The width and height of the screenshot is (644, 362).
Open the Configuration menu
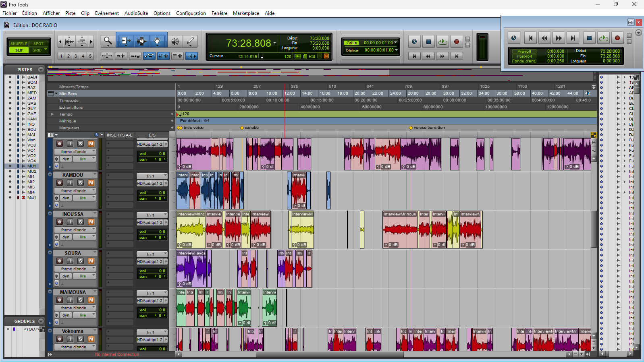click(191, 13)
